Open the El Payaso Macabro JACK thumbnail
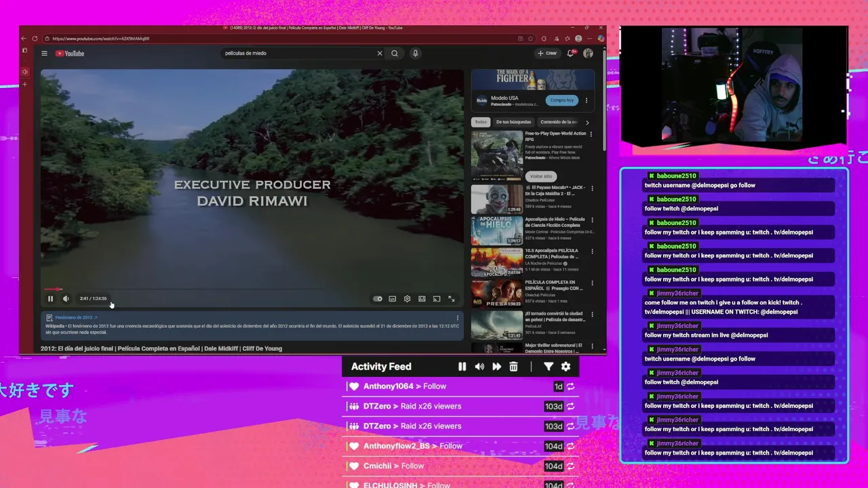 [497, 199]
